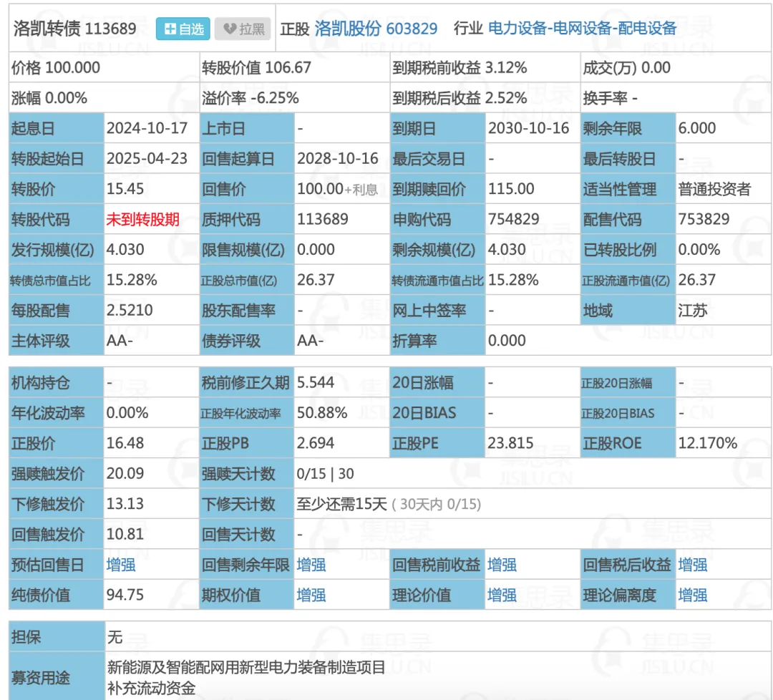
Task: Click the red 未到转股期 text
Action: [x=142, y=219]
